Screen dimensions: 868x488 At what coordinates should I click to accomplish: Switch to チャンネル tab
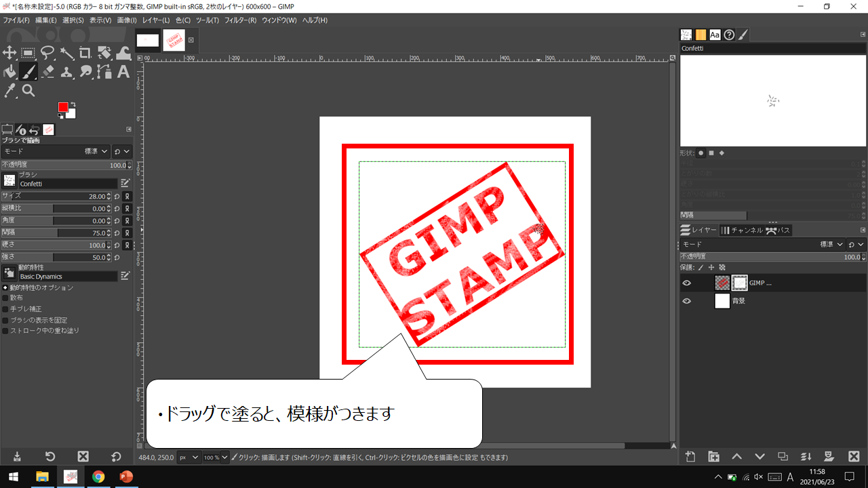[741, 230]
